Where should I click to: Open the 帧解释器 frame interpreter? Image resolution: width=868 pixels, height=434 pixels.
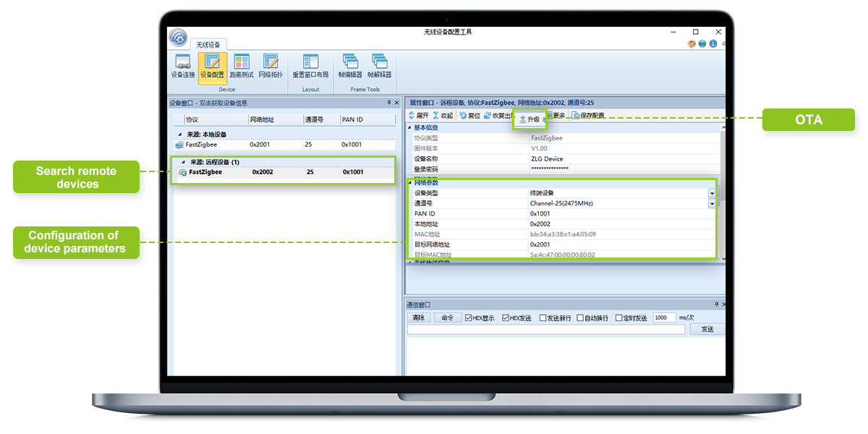(379, 66)
